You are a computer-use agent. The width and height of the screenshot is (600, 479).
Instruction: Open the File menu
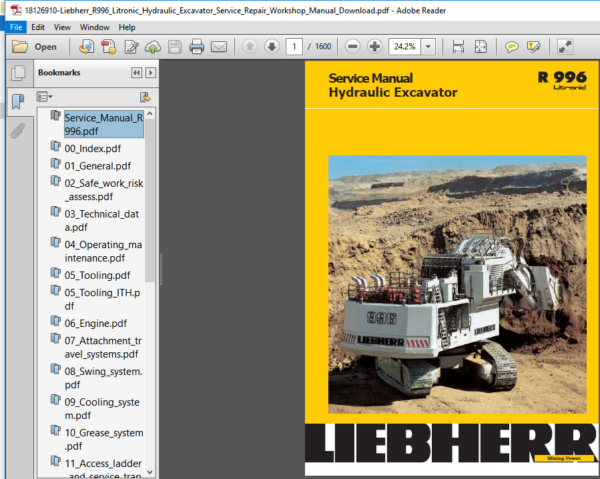tap(16, 27)
